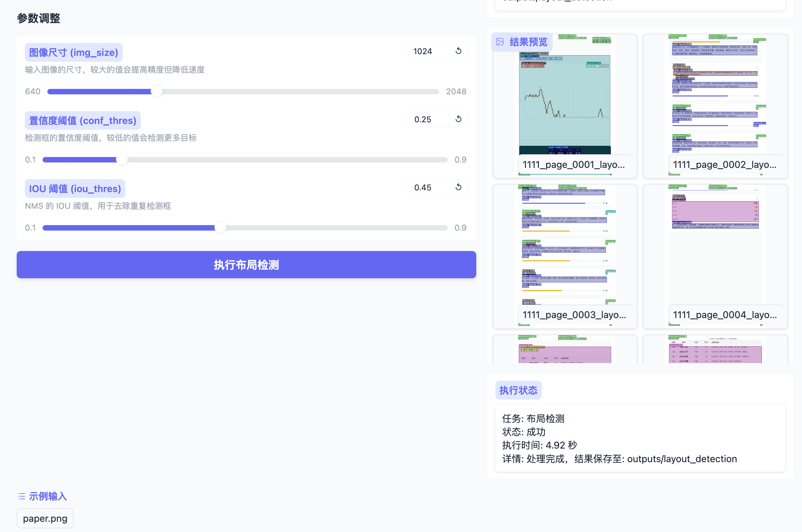Viewport: 802px width, 532px height.
Task: Reset the iou_thres value to default
Action: pyautogui.click(x=459, y=187)
